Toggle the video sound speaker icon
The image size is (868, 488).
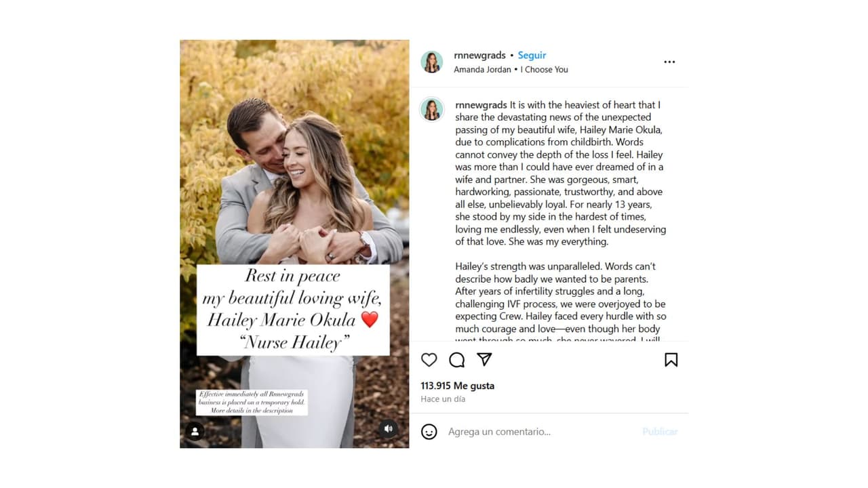(x=388, y=429)
